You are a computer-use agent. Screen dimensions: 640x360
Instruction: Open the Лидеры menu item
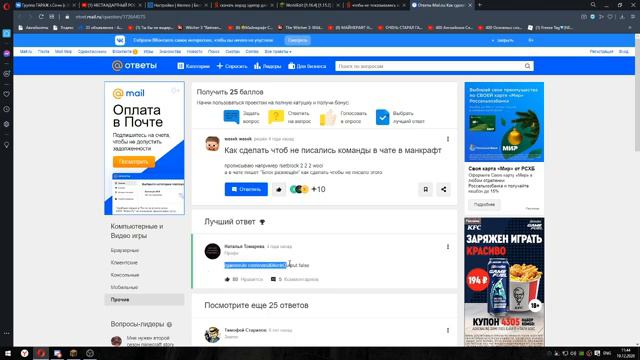tap(268, 66)
